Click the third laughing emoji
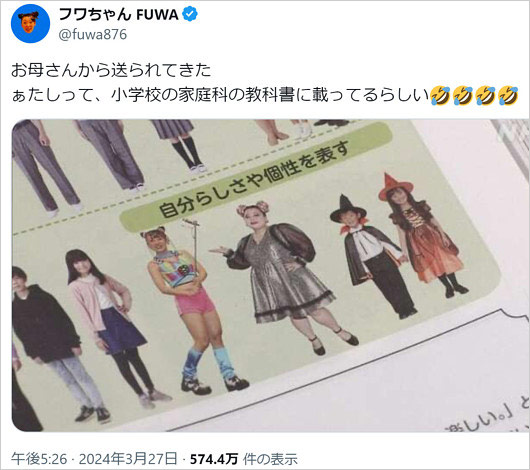 coord(485,96)
